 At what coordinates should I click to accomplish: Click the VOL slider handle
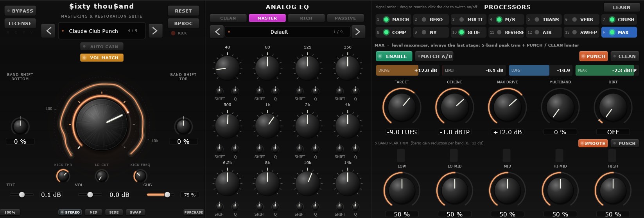tap(90, 195)
